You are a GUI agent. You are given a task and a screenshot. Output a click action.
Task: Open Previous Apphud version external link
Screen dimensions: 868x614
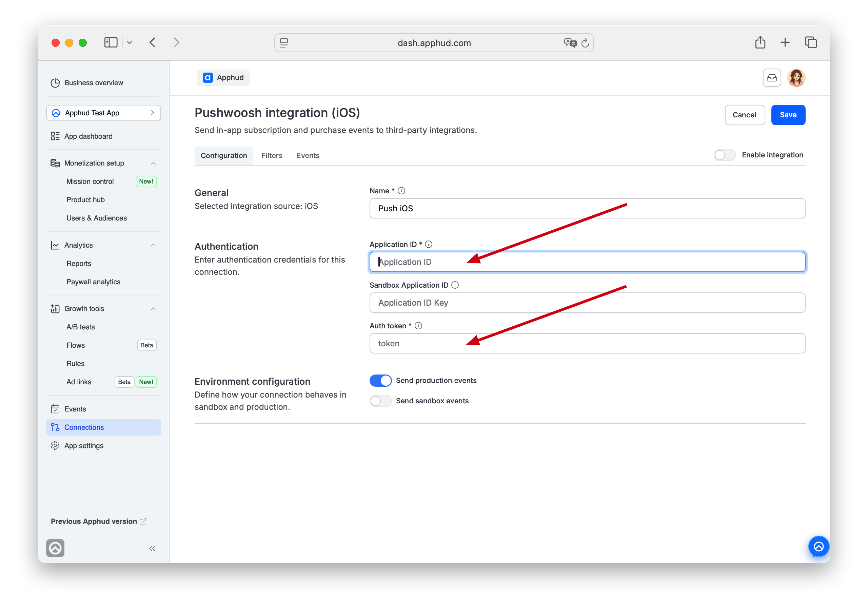[98, 521]
